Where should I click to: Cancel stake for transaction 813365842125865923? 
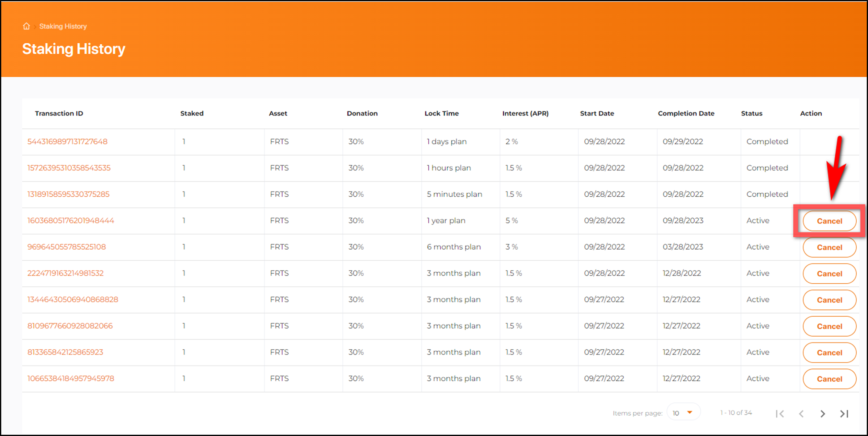(829, 352)
